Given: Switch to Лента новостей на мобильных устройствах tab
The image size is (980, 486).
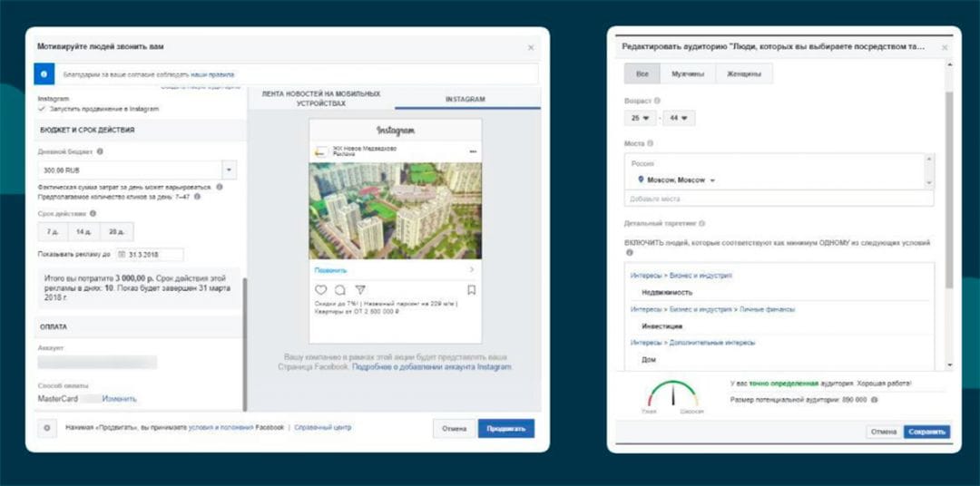Looking at the screenshot, I should pyautogui.click(x=320, y=99).
